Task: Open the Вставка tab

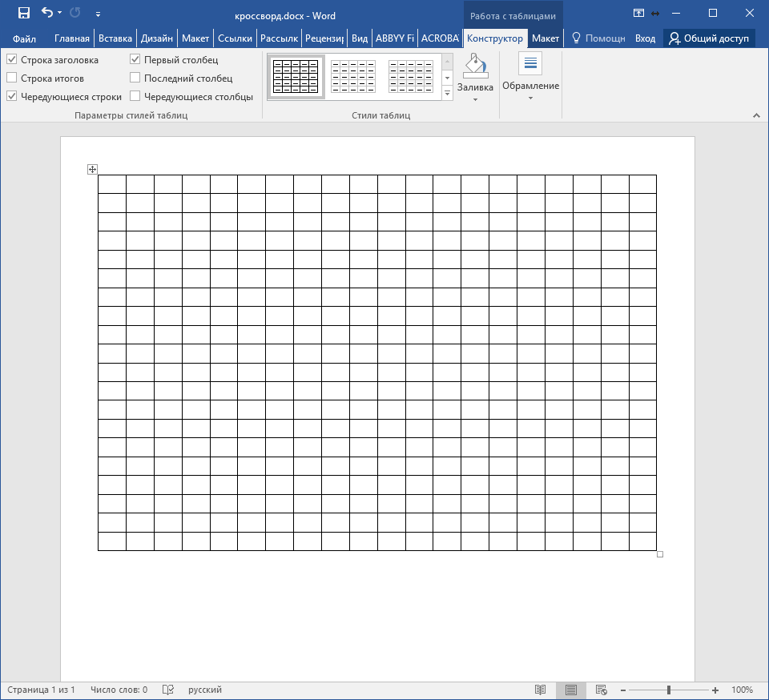Action: click(x=115, y=38)
